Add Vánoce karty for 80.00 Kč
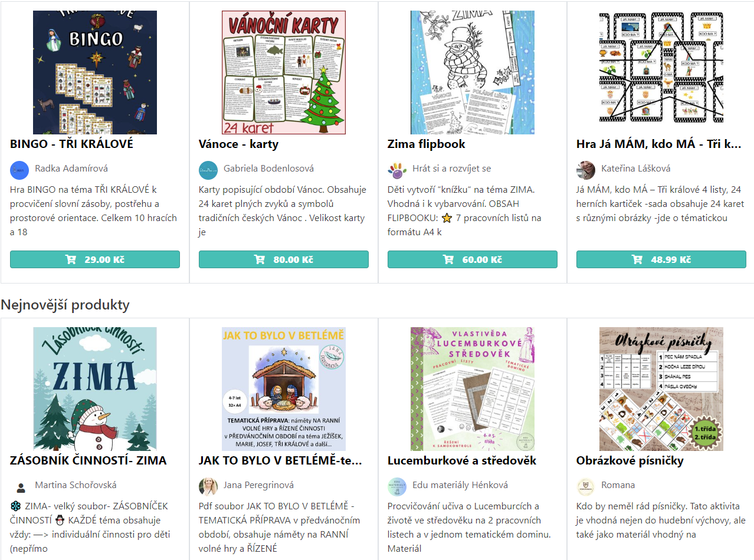This screenshot has width=754, height=560. [284, 259]
